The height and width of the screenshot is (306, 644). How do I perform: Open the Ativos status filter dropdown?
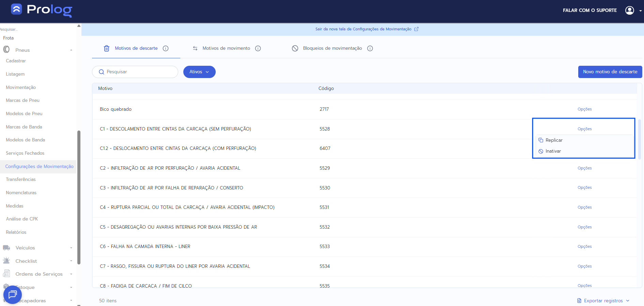tap(199, 72)
